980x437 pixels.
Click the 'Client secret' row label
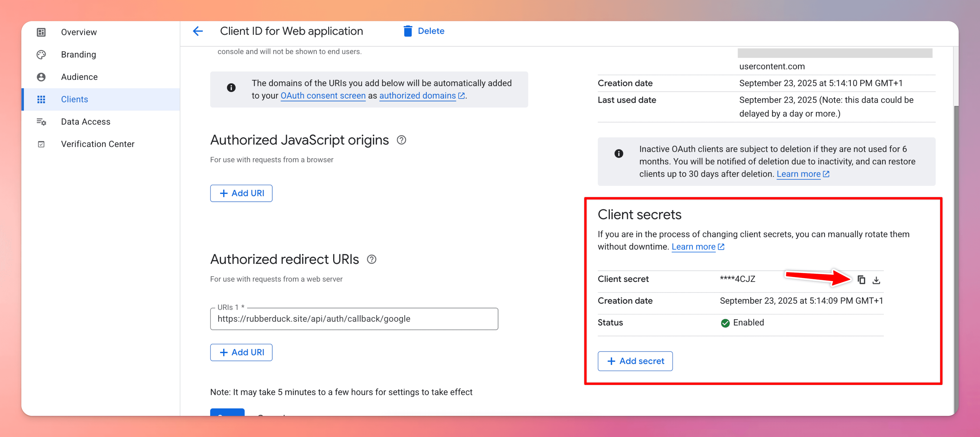click(x=623, y=279)
